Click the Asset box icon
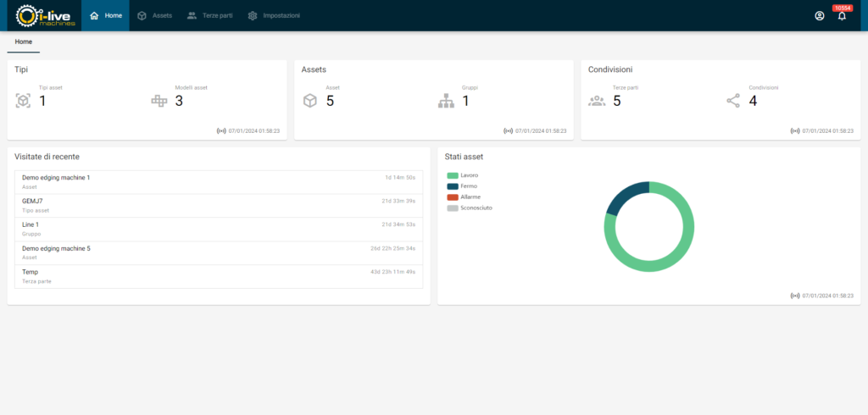This screenshot has width=868, height=415. pos(310,101)
